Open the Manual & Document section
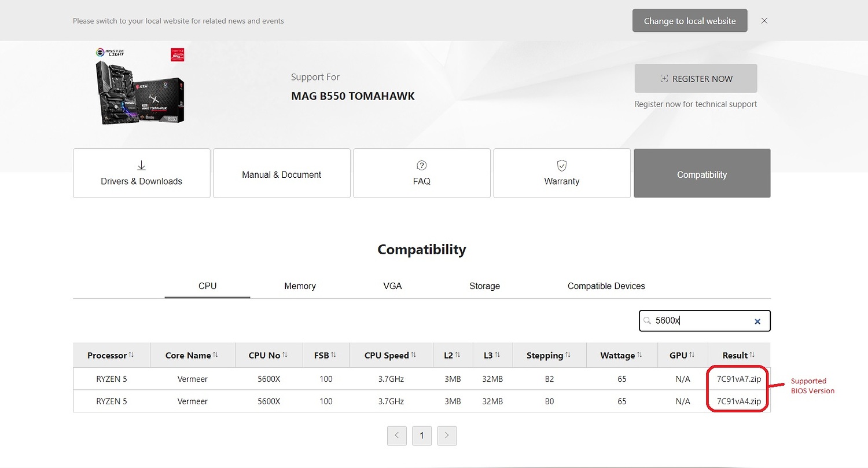Screen dimensions: 868x468 click(282, 174)
